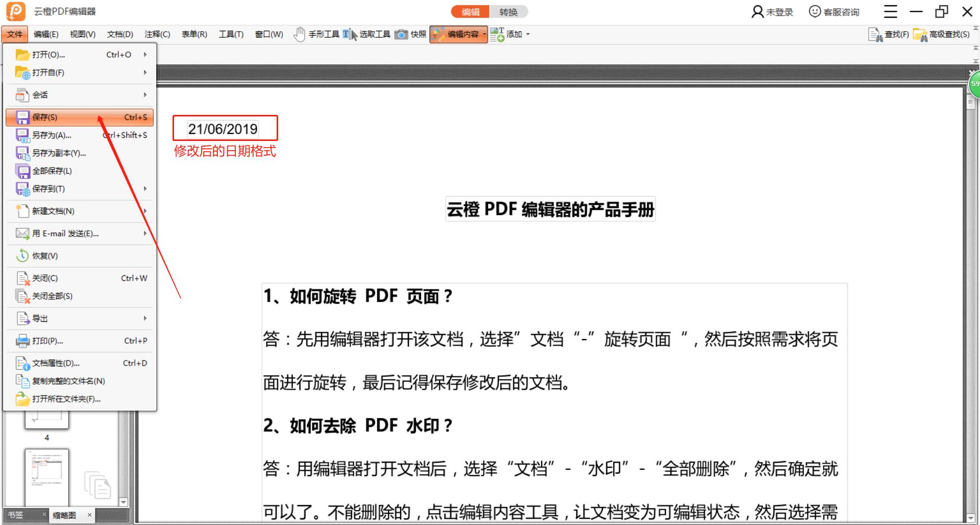The width and height of the screenshot is (980, 525).
Task: Click the thumbnail panel scroll-down arrow
Action: coord(123,502)
